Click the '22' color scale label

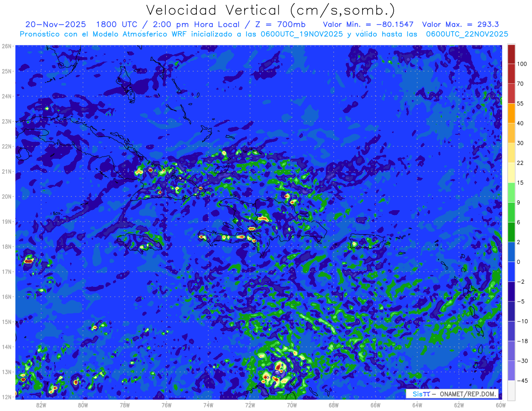click(x=520, y=163)
